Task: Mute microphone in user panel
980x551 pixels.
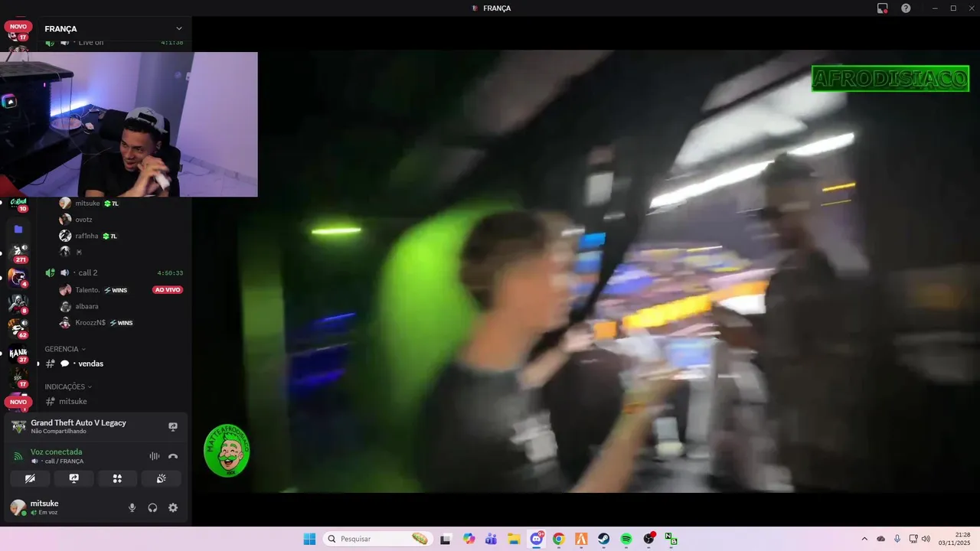Action: click(x=132, y=507)
